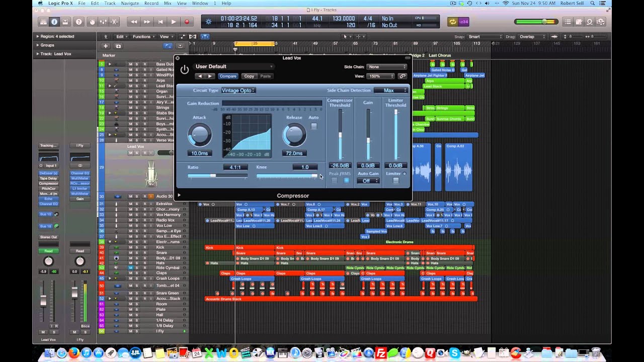Click the Ratio 4.1:1 value field
The image size is (644, 362).
[x=235, y=167]
